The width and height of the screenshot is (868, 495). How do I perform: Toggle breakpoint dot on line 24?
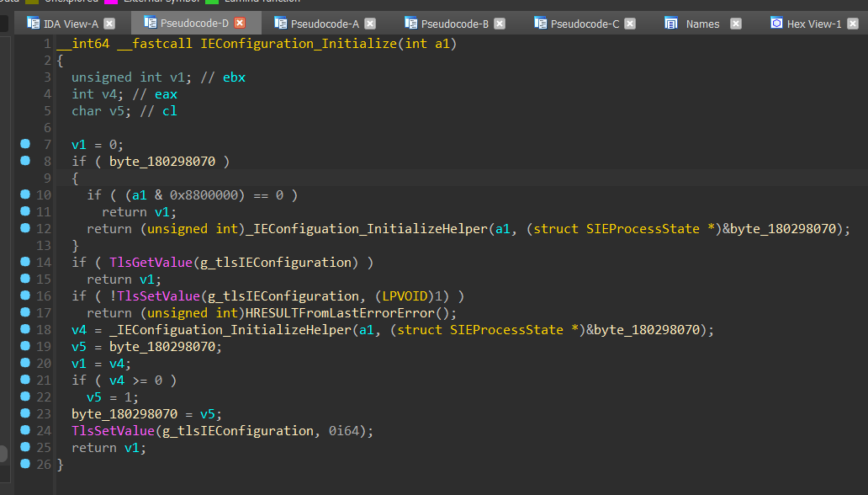click(x=25, y=430)
